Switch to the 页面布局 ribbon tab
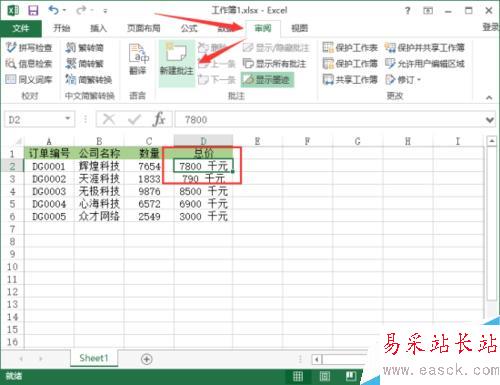 (143, 28)
